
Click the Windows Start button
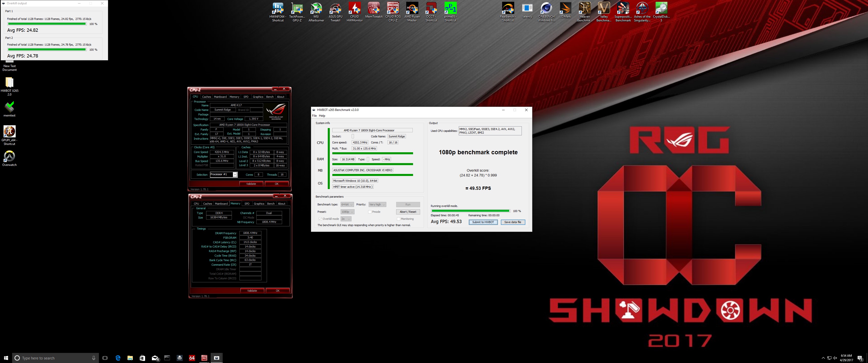pyautogui.click(x=6, y=358)
